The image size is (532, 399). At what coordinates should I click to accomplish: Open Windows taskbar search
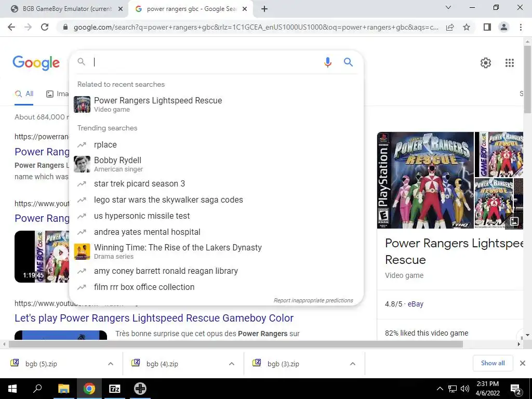(37, 389)
